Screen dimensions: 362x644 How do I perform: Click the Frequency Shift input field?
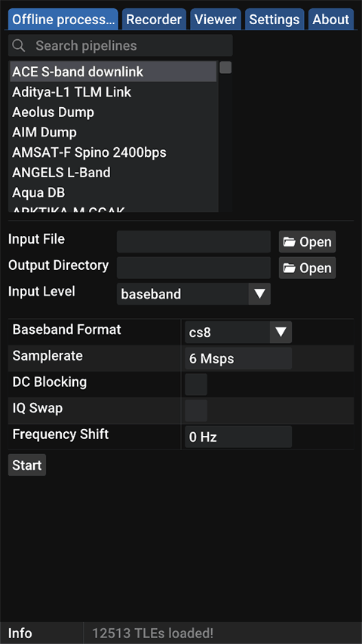coord(238,437)
